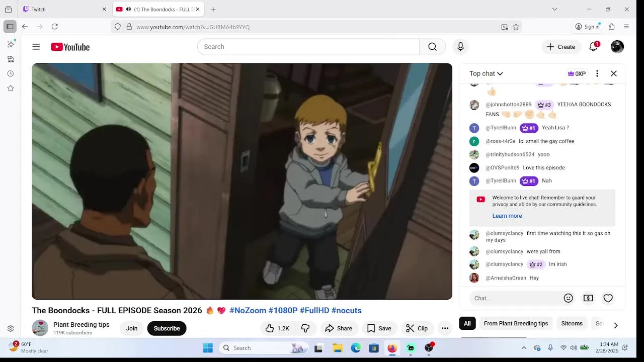
Task: Open the Create button
Action: [561, 47]
